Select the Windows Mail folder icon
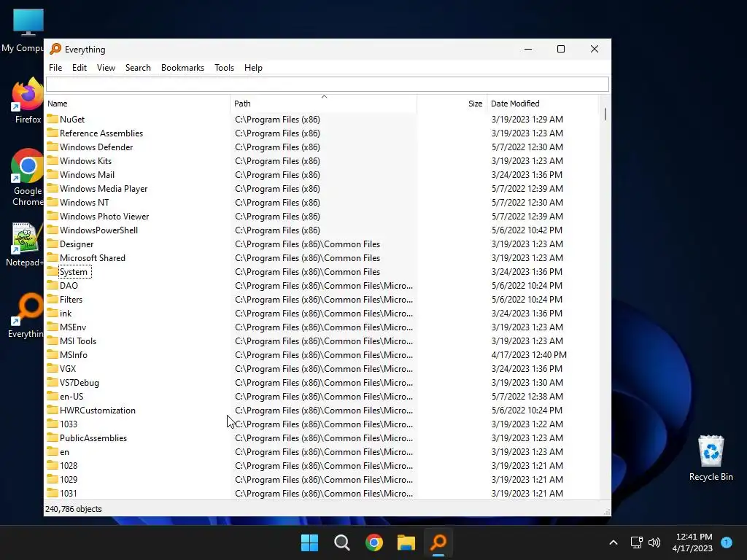 point(53,174)
